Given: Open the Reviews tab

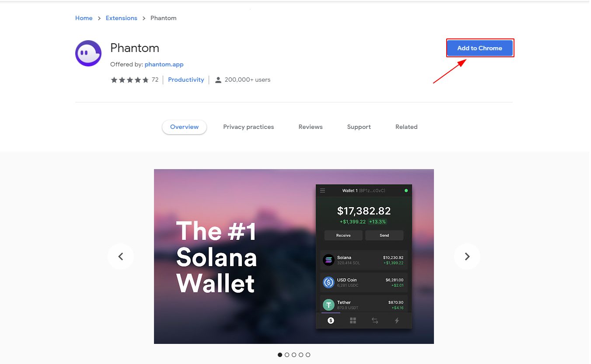Looking at the screenshot, I should (311, 127).
